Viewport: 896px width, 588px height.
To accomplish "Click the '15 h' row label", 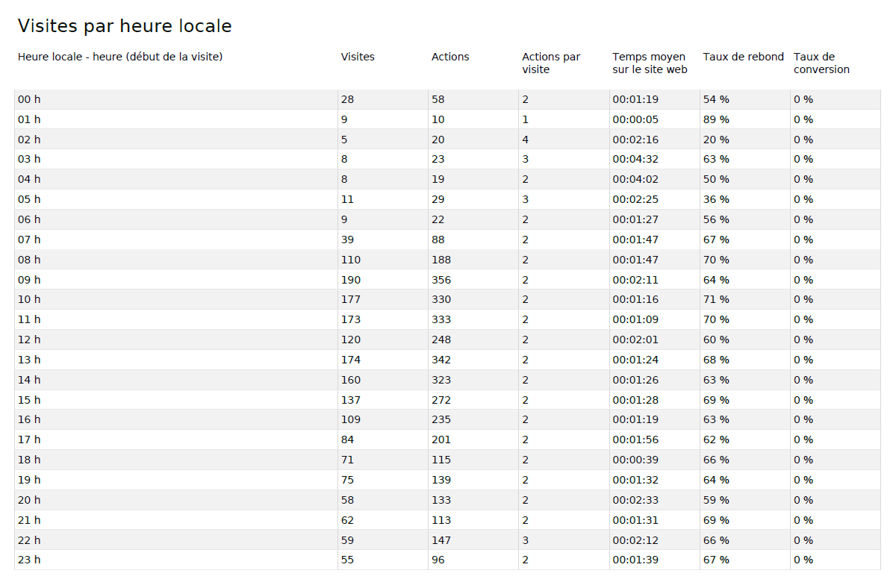I will (x=29, y=400).
